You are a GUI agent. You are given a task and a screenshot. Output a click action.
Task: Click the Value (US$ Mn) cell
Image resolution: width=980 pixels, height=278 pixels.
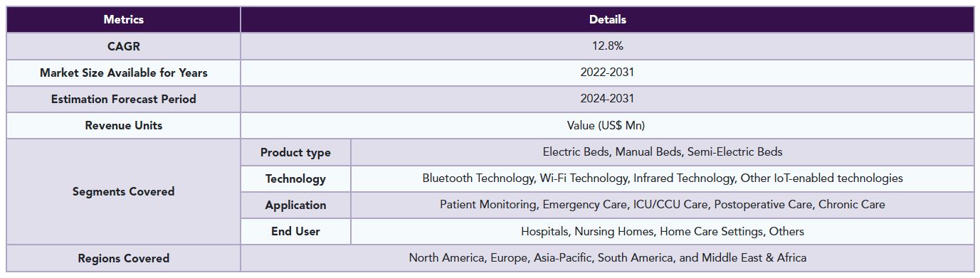point(607,125)
